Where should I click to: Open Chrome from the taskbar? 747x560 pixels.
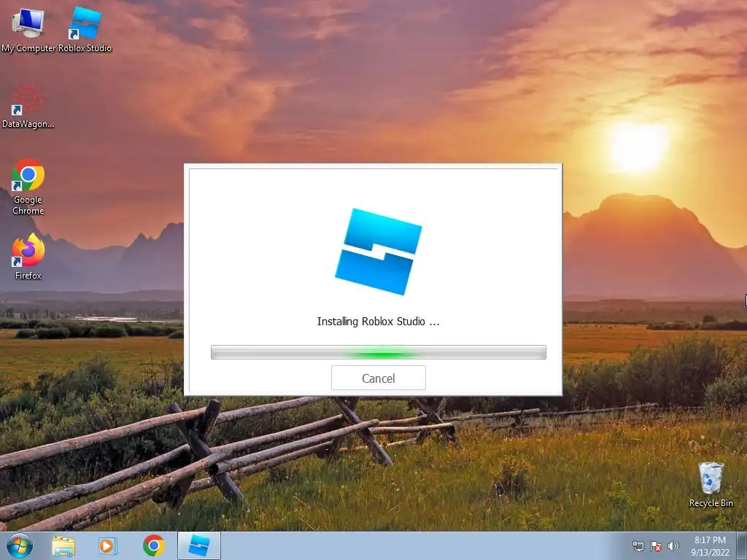[153, 545]
